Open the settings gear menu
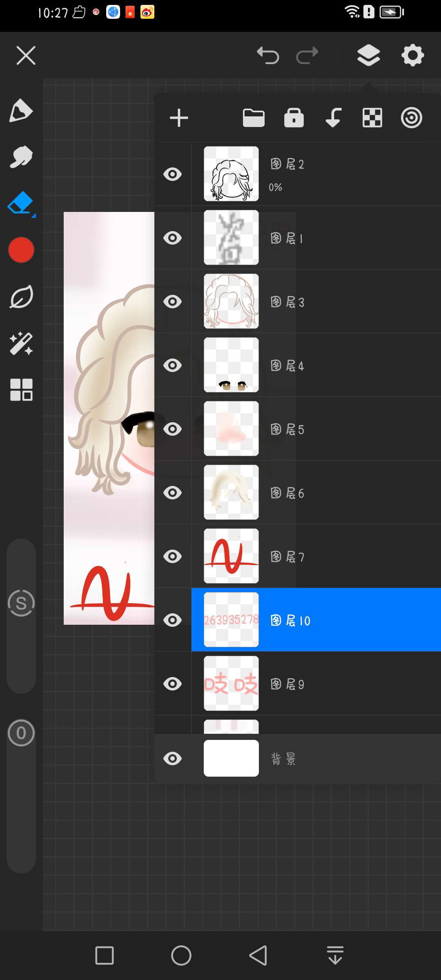 point(412,56)
